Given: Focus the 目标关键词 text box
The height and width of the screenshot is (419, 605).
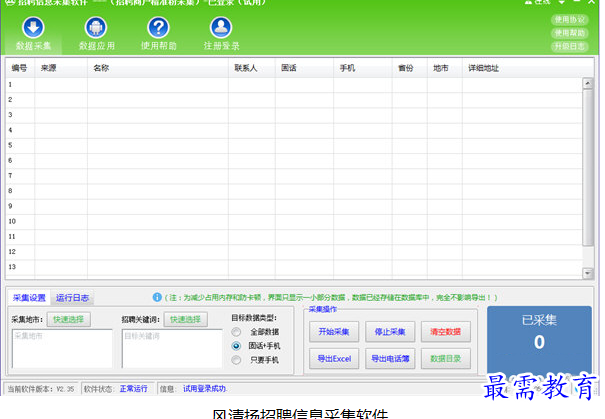Looking at the screenshot, I should [x=172, y=348].
